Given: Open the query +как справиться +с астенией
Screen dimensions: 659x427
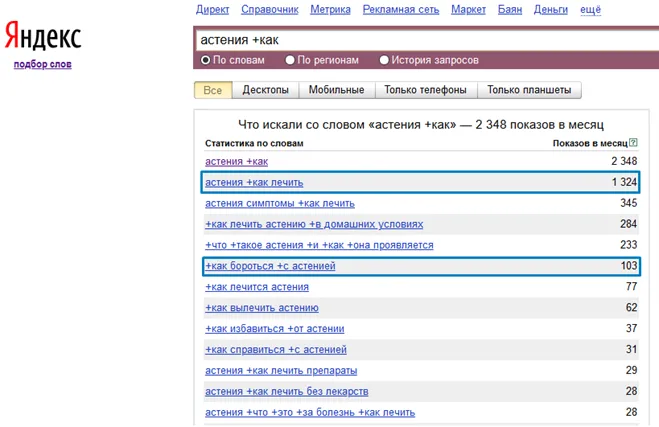Looking at the screenshot, I should pos(276,350).
